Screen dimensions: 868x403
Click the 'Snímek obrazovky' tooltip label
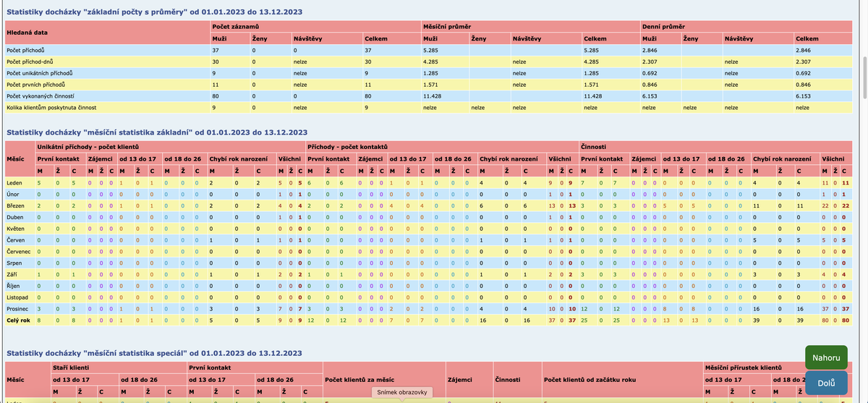(403, 392)
